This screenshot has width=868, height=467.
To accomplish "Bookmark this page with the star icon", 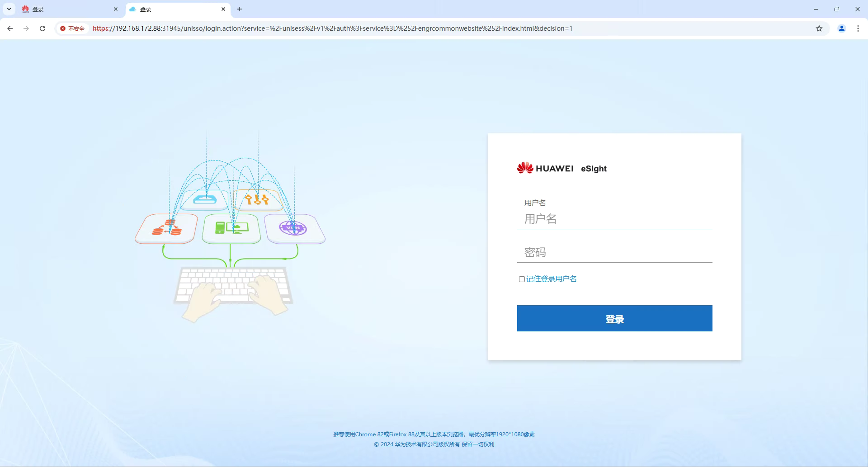I will point(819,28).
